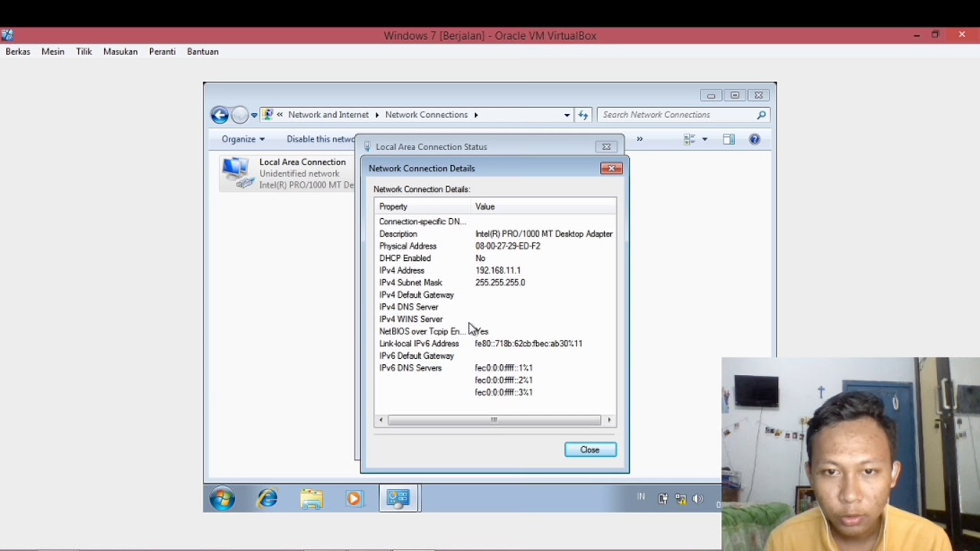Click the address bar folder icon
Screen dimensions: 980x551
[x=268, y=115]
